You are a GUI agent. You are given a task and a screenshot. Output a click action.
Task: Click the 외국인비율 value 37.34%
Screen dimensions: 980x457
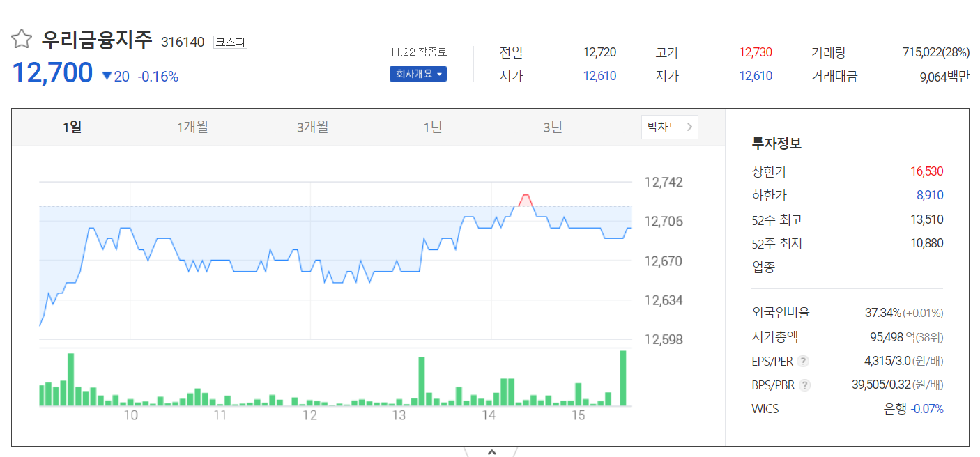(x=883, y=313)
